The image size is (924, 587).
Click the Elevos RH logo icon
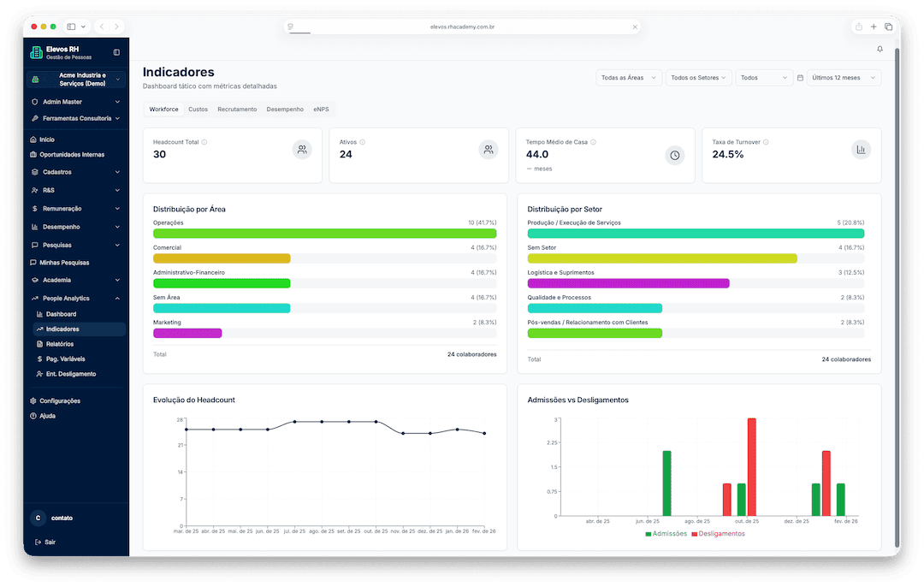[36, 52]
